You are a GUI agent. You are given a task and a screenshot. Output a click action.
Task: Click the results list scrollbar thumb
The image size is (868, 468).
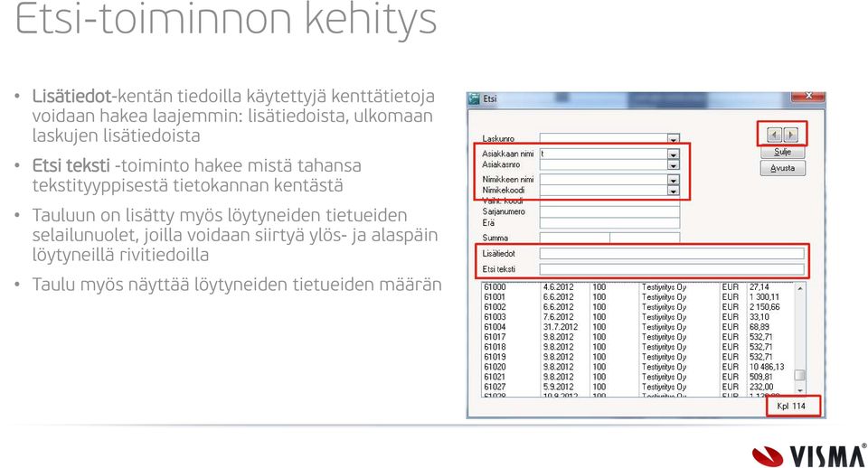coord(799,375)
